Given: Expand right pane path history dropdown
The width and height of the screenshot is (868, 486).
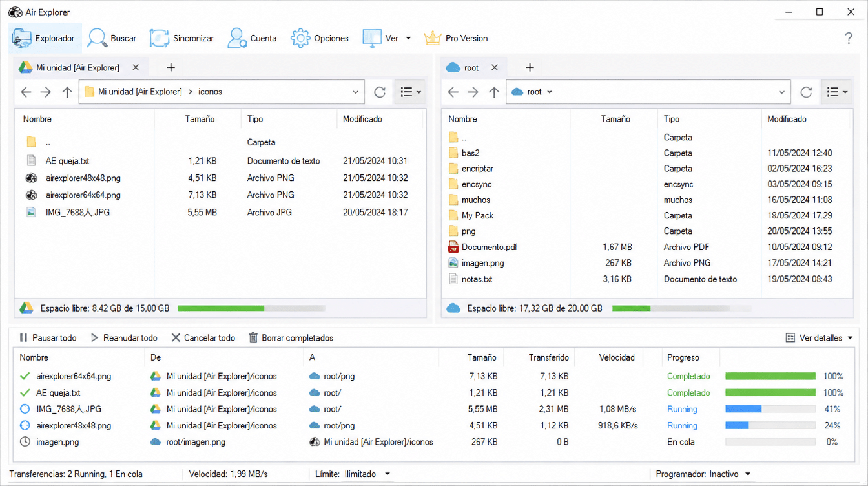Looking at the screenshot, I should (x=781, y=92).
